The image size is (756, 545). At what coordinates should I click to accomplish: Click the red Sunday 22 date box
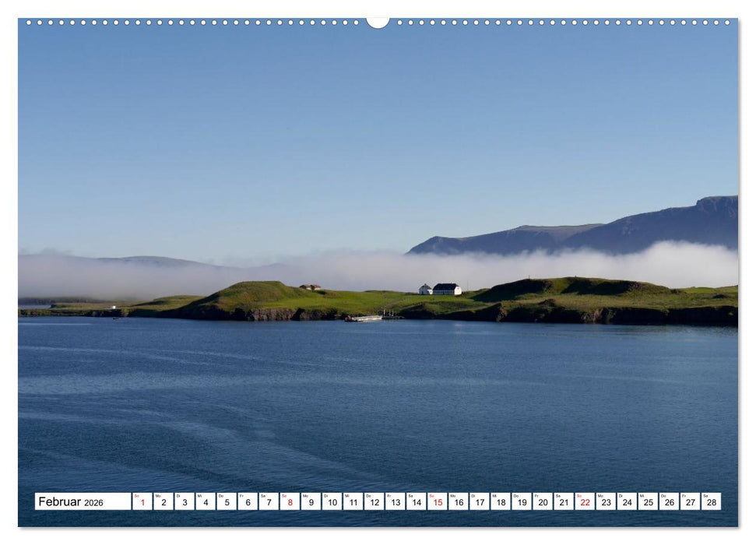click(584, 502)
